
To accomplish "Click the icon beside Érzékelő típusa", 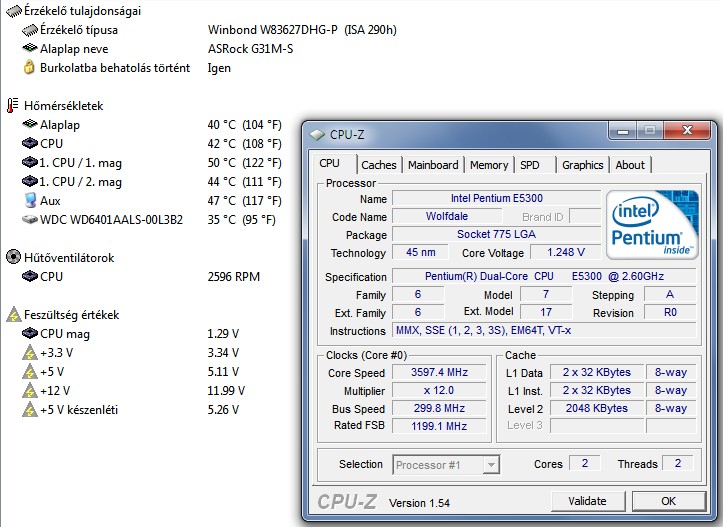I will tap(30, 30).
